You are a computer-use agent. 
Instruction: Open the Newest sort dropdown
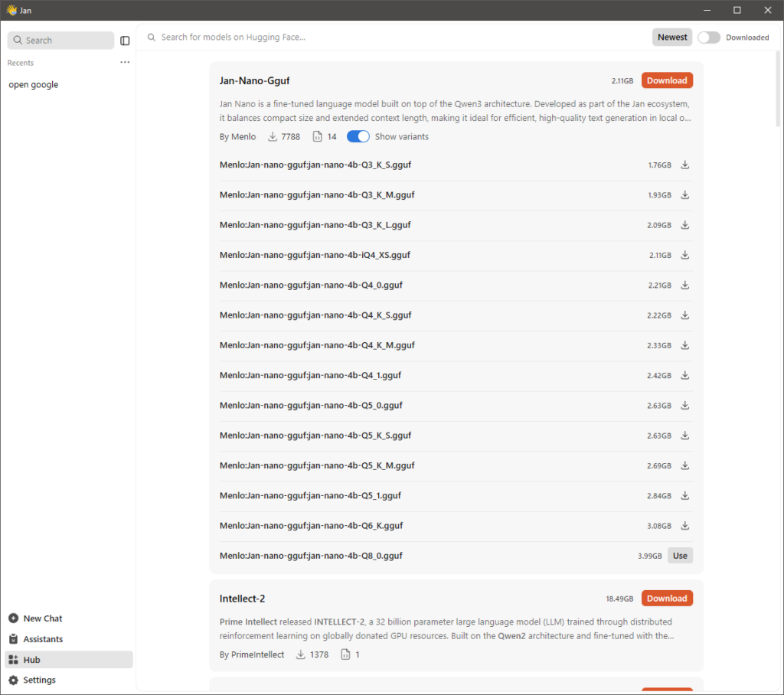[672, 37]
